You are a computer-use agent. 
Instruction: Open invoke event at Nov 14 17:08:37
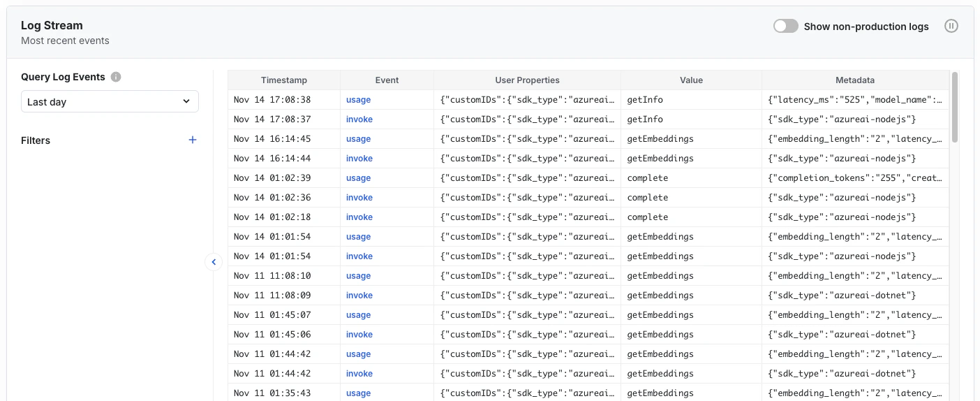point(359,119)
